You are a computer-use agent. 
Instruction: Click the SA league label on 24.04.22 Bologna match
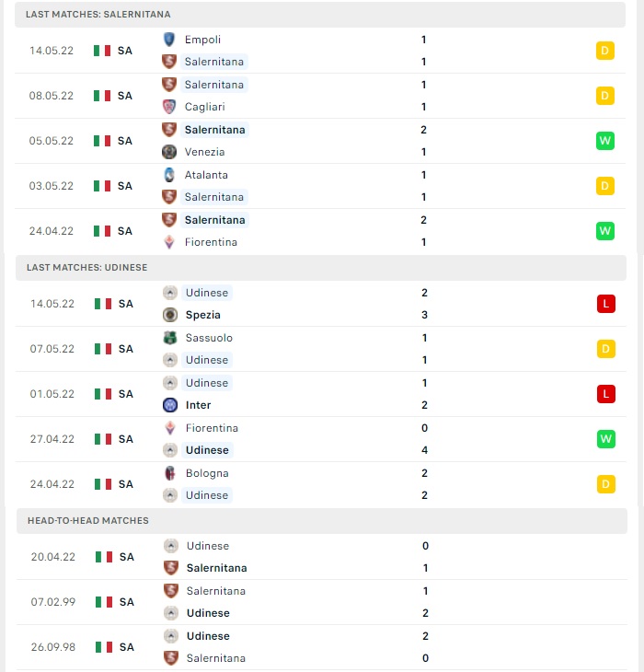point(126,484)
